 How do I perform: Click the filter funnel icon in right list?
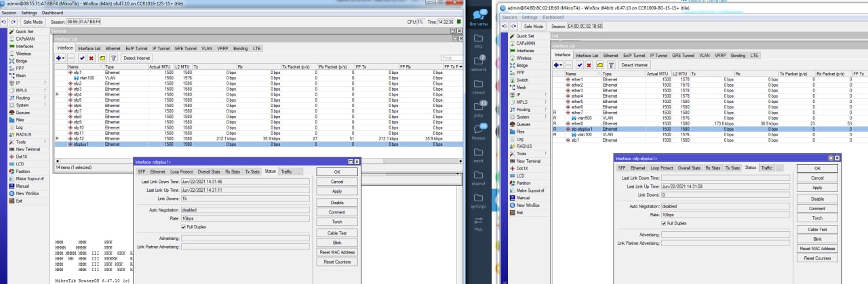[610, 64]
